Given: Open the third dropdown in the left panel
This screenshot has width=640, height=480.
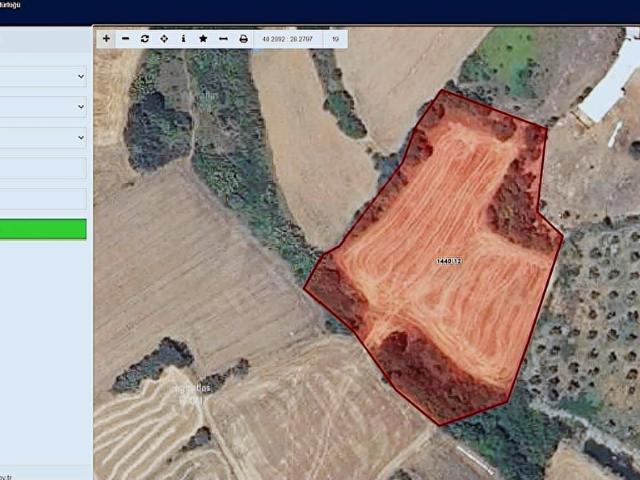Looking at the screenshot, I should pos(43,138).
